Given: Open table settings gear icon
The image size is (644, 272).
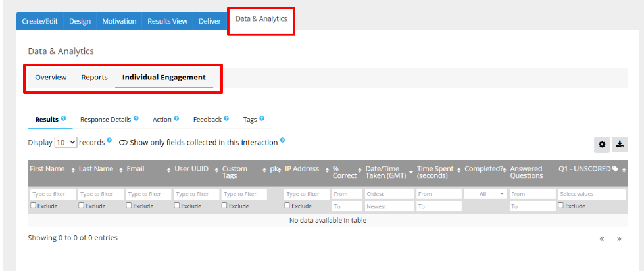Looking at the screenshot, I should (602, 145).
